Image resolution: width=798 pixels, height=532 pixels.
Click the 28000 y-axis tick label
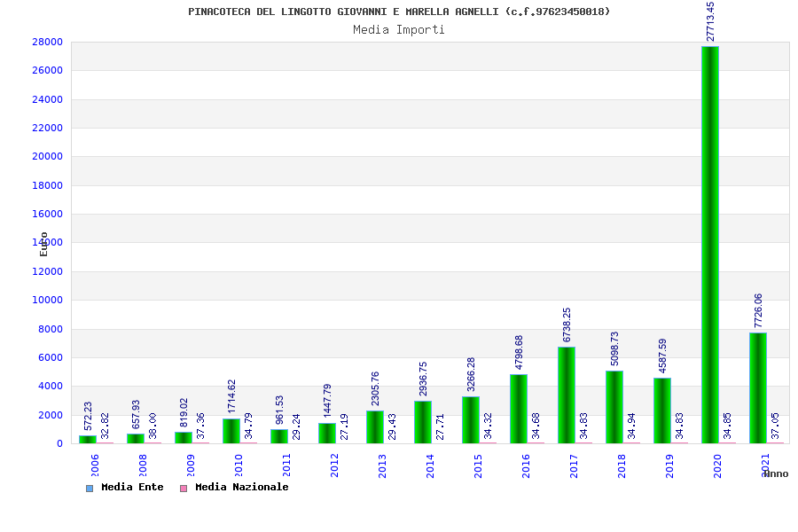click(x=47, y=43)
